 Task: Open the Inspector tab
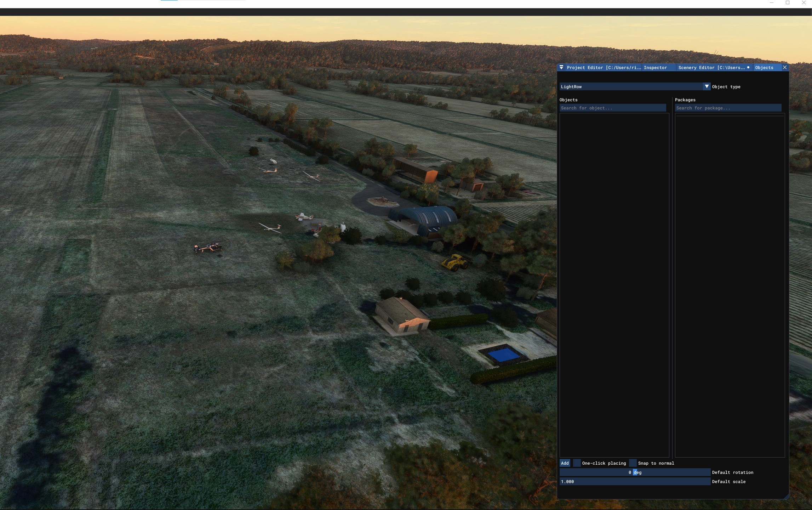click(x=655, y=67)
